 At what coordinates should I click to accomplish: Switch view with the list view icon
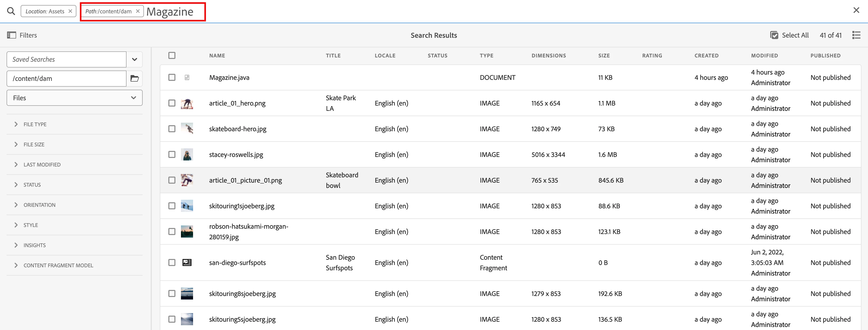tap(856, 35)
